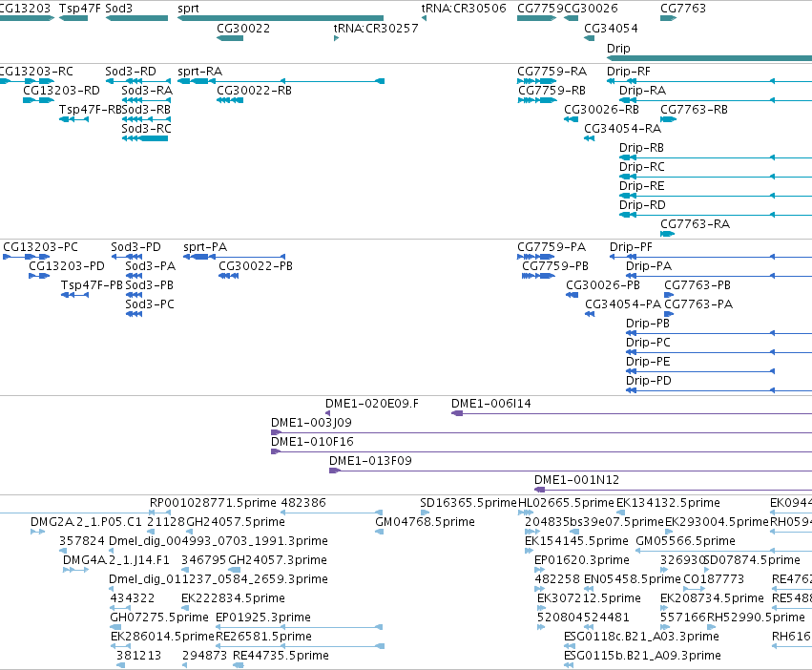Click the GH07275.5prime EST label

pyautogui.click(x=159, y=618)
